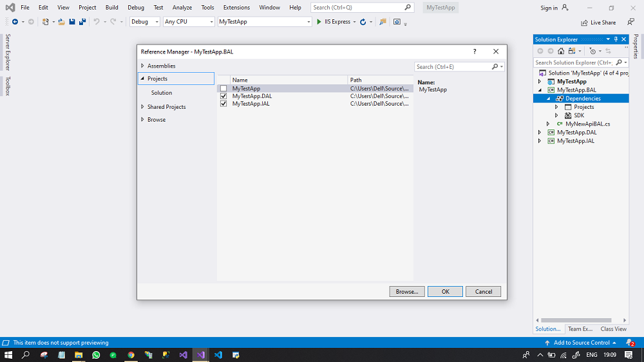Open File Explorer from taskbar

click(79, 355)
